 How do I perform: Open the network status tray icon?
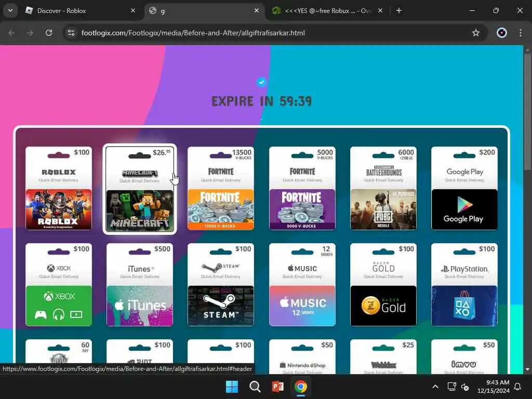point(451,387)
